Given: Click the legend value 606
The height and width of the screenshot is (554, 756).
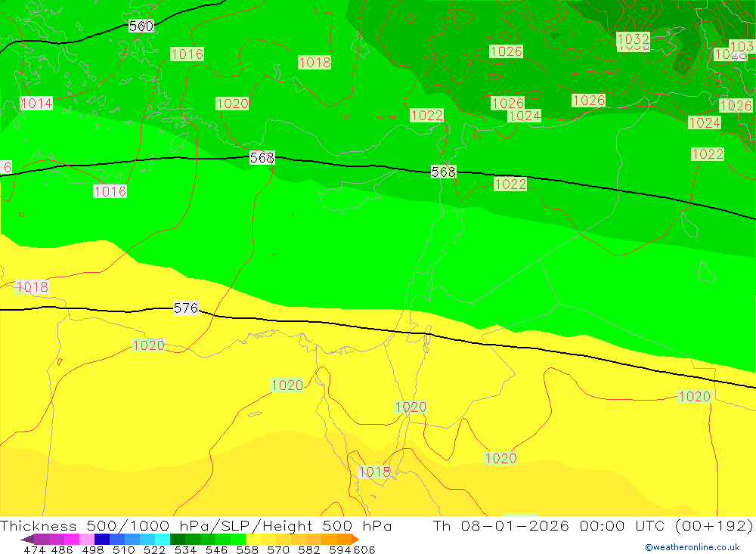Looking at the screenshot, I should (x=364, y=549).
